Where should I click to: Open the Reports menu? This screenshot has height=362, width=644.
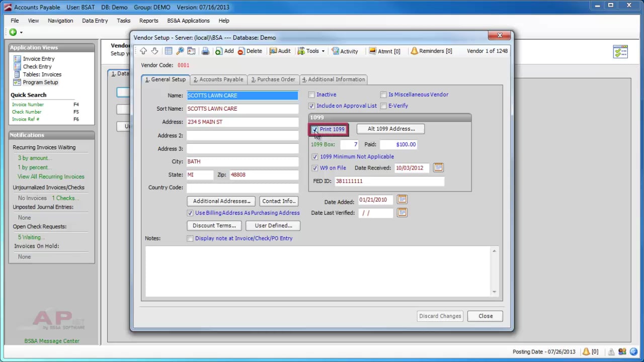point(148,21)
